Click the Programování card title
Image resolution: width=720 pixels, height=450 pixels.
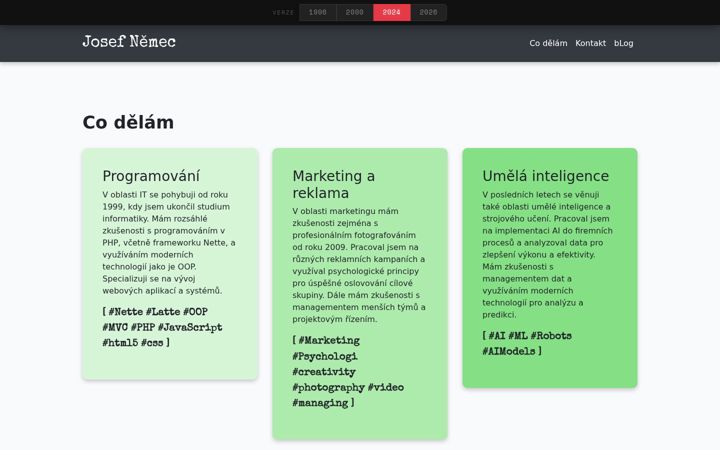(x=151, y=176)
